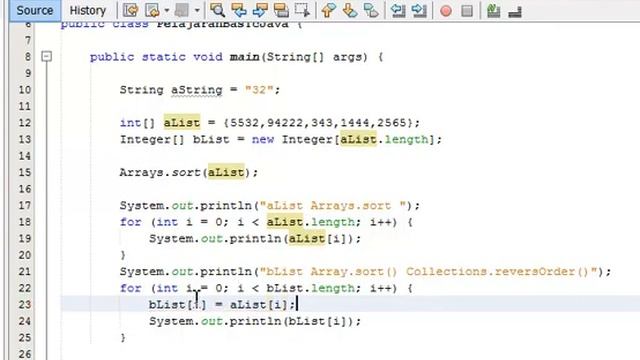The width and height of the screenshot is (640, 360).
Task: Click the "32" string literal
Action: point(259,90)
